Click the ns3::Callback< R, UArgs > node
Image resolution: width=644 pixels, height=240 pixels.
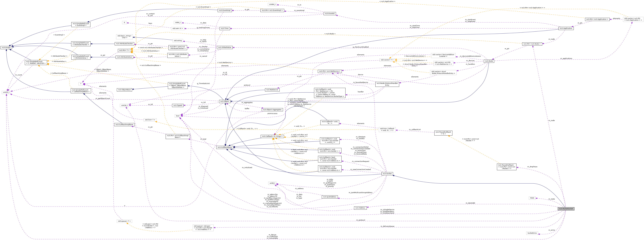(272, 136)
